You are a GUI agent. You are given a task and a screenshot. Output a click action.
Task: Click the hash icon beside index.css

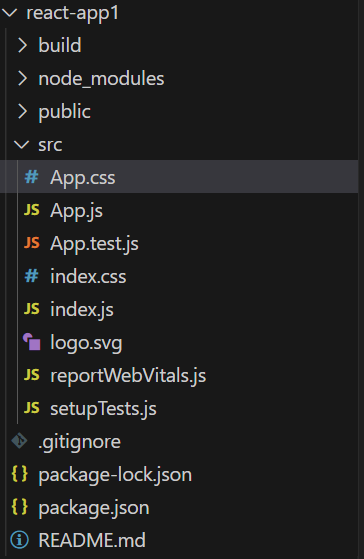(x=31, y=276)
